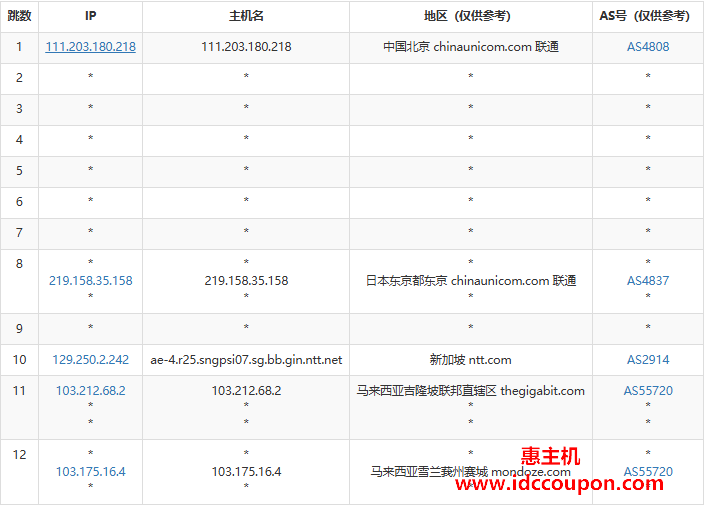Click the AS4808 link

648,47
